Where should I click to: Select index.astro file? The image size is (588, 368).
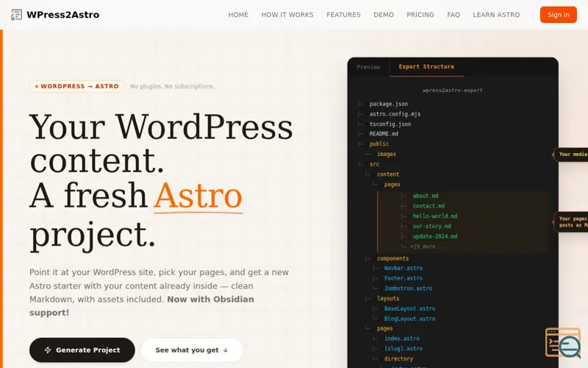click(401, 339)
